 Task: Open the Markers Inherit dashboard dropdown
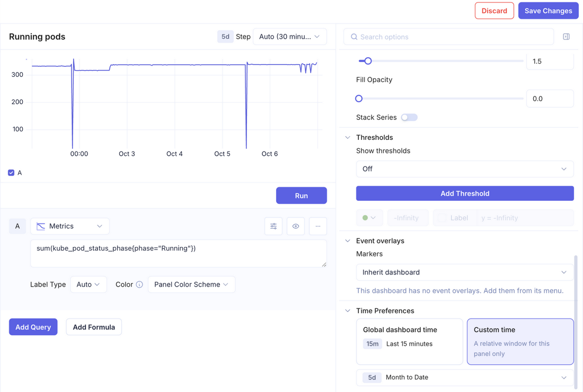[x=465, y=272]
